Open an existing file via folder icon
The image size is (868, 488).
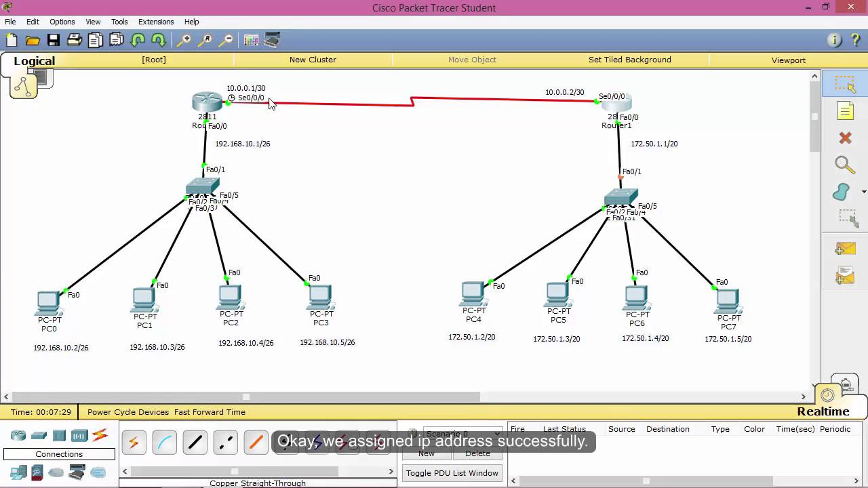tap(32, 40)
